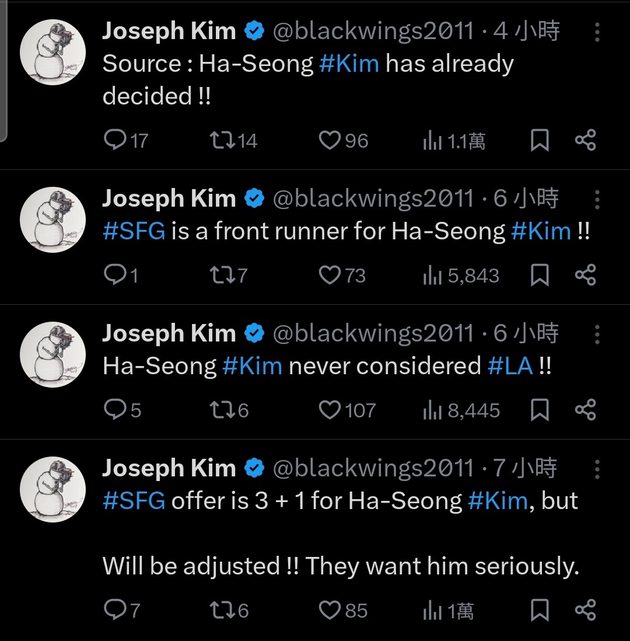The image size is (630, 641).
Task: Like the tweet with 96 likes
Action: coord(330,141)
